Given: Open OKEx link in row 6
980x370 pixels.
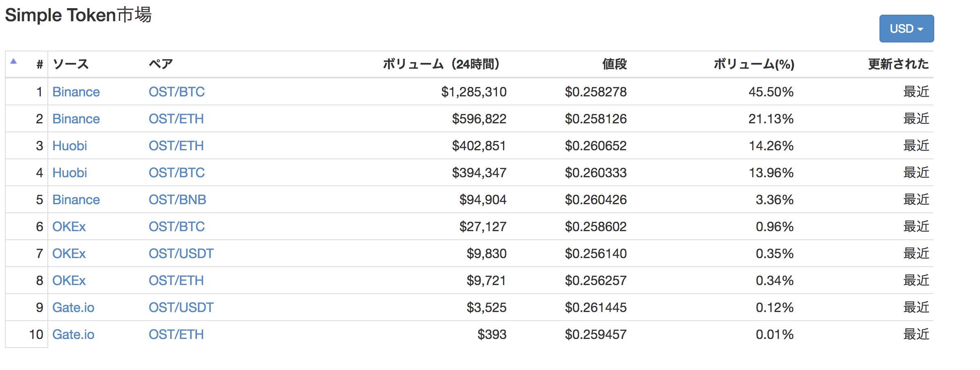Looking at the screenshot, I should pyautogui.click(x=69, y=227).
